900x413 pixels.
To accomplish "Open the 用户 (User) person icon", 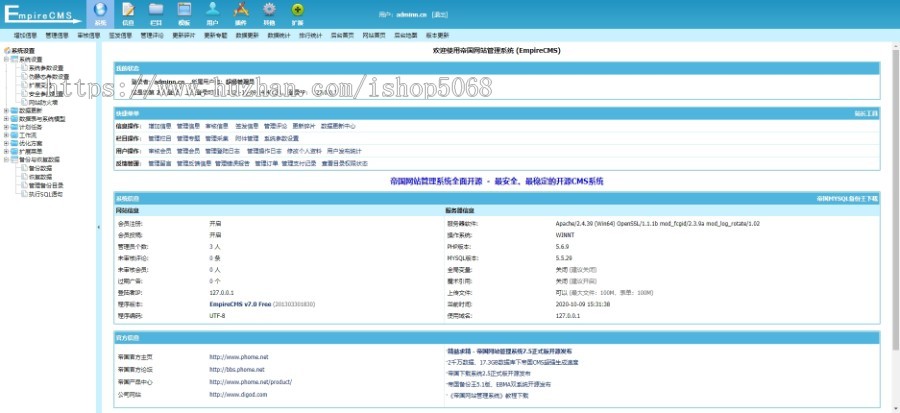I will tap(212, 10).
